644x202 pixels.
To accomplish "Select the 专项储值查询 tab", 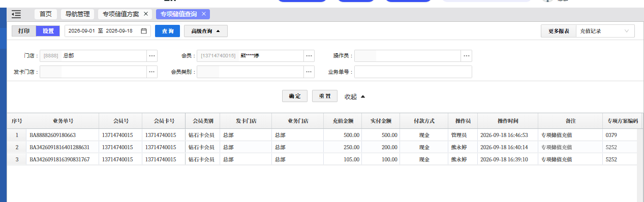I will pos(179,14).
